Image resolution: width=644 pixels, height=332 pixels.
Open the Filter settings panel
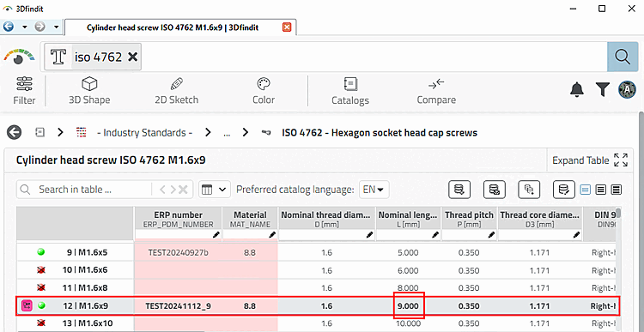click(24, 91)
